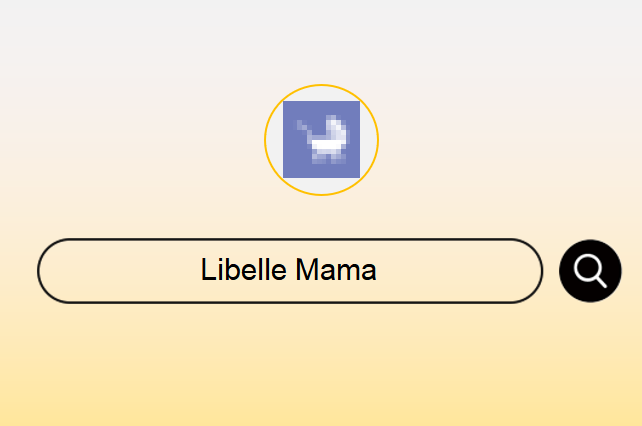
Task: Select the pixelated baby carriage icon
Action: 321,140
